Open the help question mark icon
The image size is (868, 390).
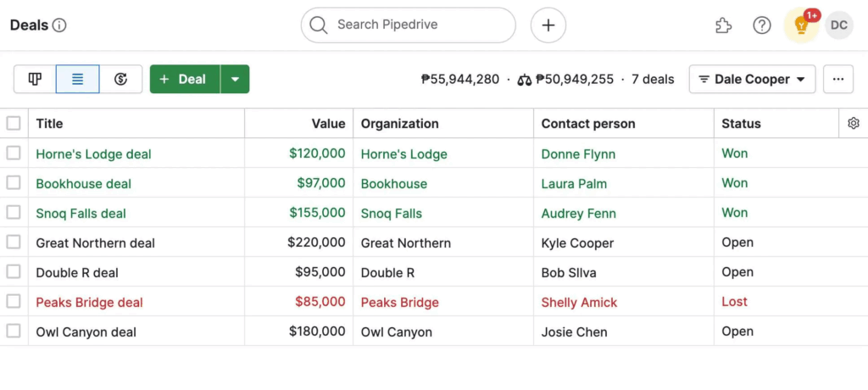(762, 25)
